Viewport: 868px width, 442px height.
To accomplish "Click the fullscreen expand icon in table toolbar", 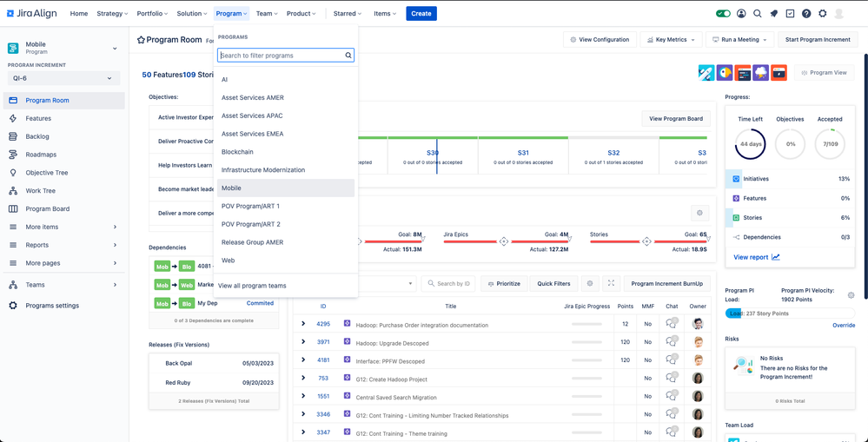I will 611,283.
